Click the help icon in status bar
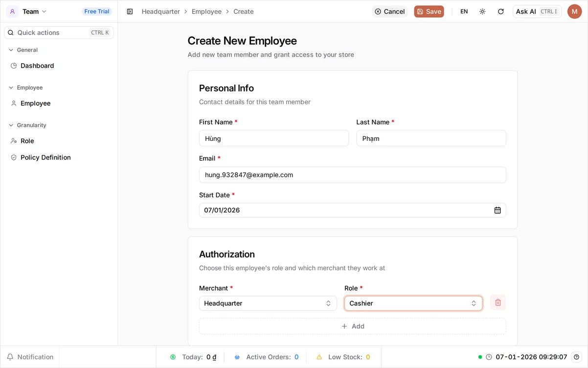This screenshot has height=368, width=588. pos(577,357)
